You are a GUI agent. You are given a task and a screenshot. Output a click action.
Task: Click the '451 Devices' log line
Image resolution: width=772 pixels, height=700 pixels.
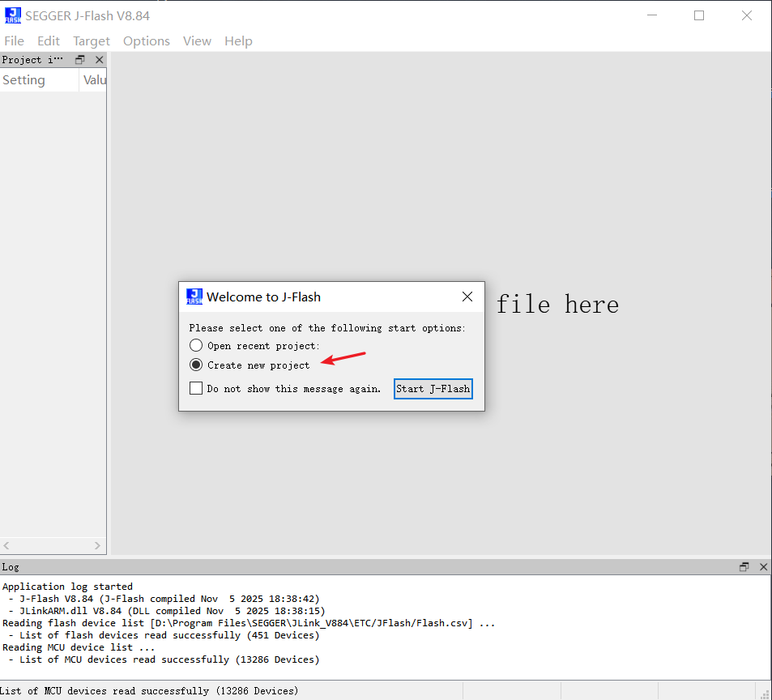pyautogui.click(x=164, y=635)
